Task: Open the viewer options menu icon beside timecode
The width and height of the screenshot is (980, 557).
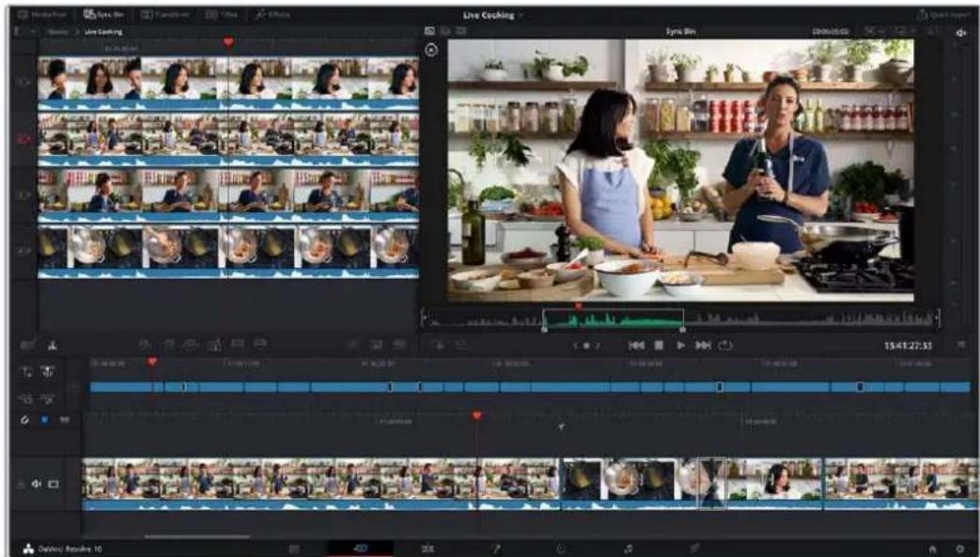Action: [x=961, y=345]
